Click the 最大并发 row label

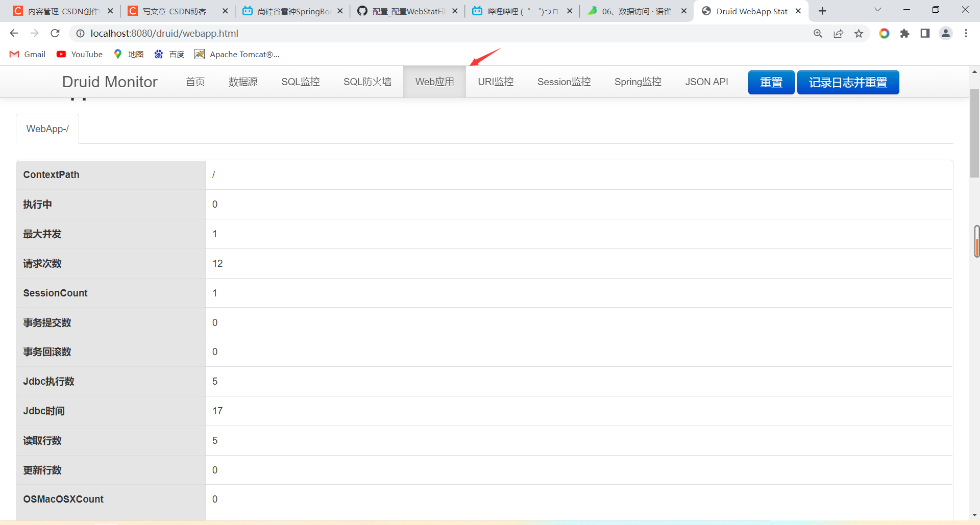point(42,234)
